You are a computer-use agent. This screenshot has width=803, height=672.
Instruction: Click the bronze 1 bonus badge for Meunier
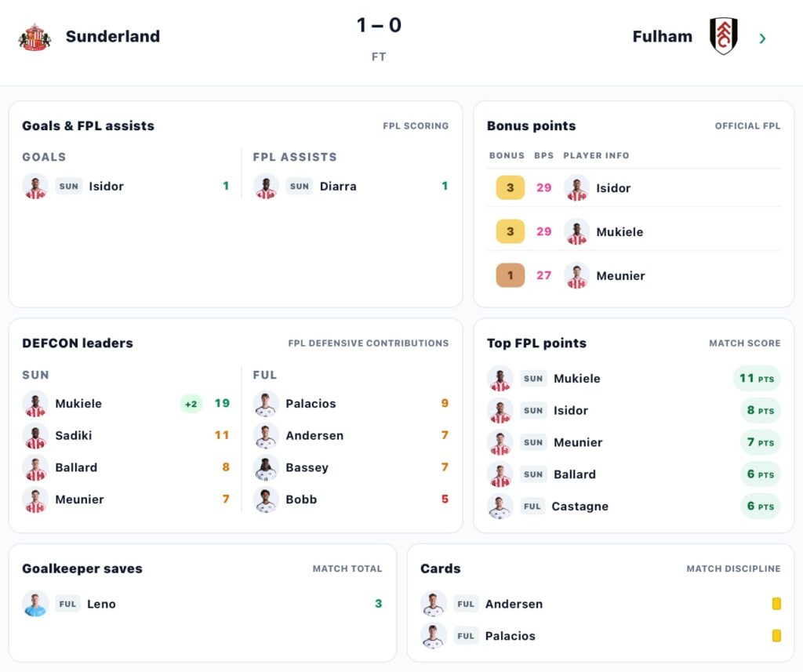(x=510, y=275)
